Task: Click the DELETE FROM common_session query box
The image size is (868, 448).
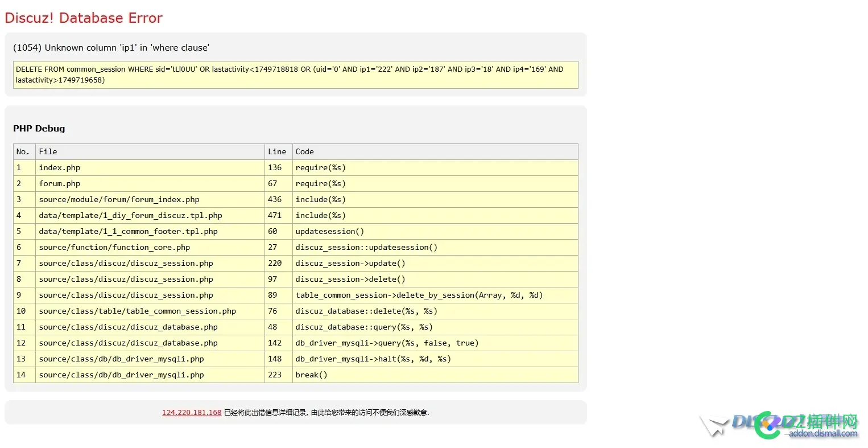Action: pos(295,75)
